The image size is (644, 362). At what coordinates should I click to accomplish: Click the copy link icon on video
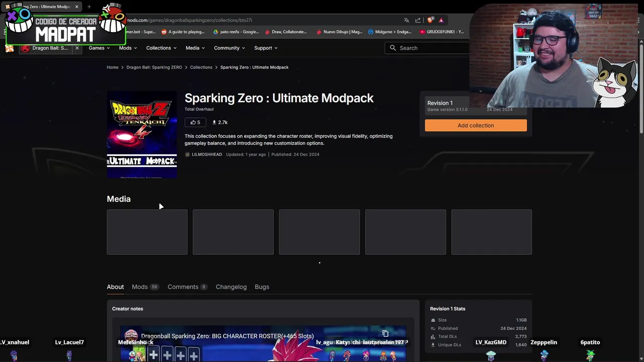385,334
